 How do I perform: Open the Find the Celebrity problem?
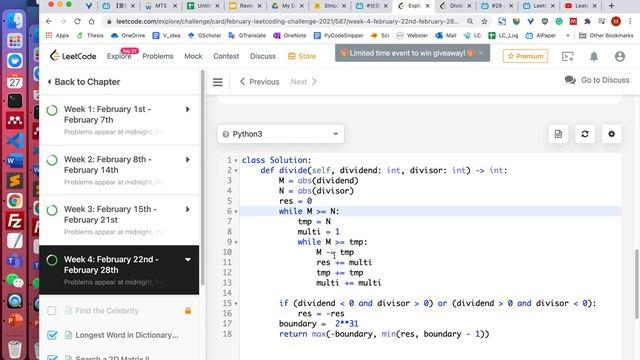(x=107, y=311)
